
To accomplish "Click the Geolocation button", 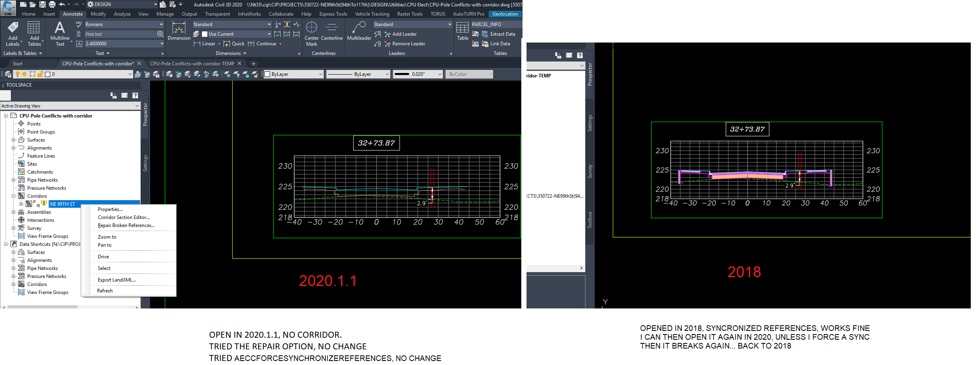I will coord(504,14).
